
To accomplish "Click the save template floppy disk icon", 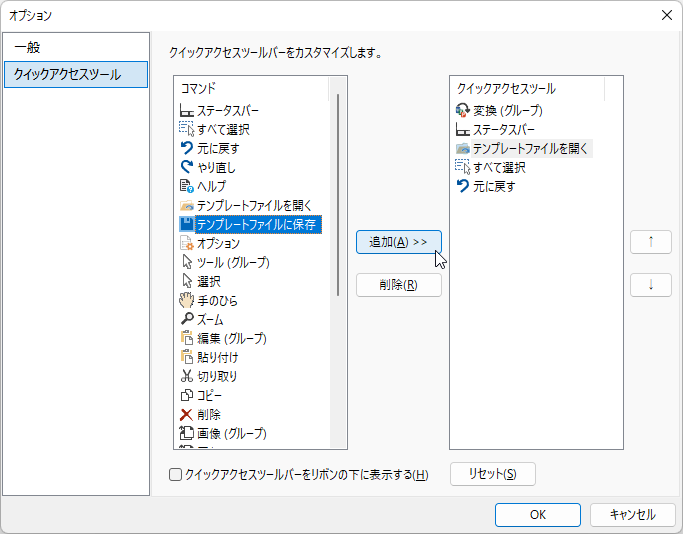I will (186, 224).
